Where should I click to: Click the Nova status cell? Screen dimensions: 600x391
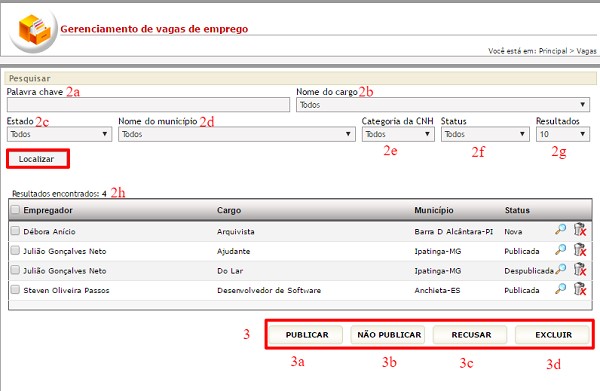click(x=513, y=231)
